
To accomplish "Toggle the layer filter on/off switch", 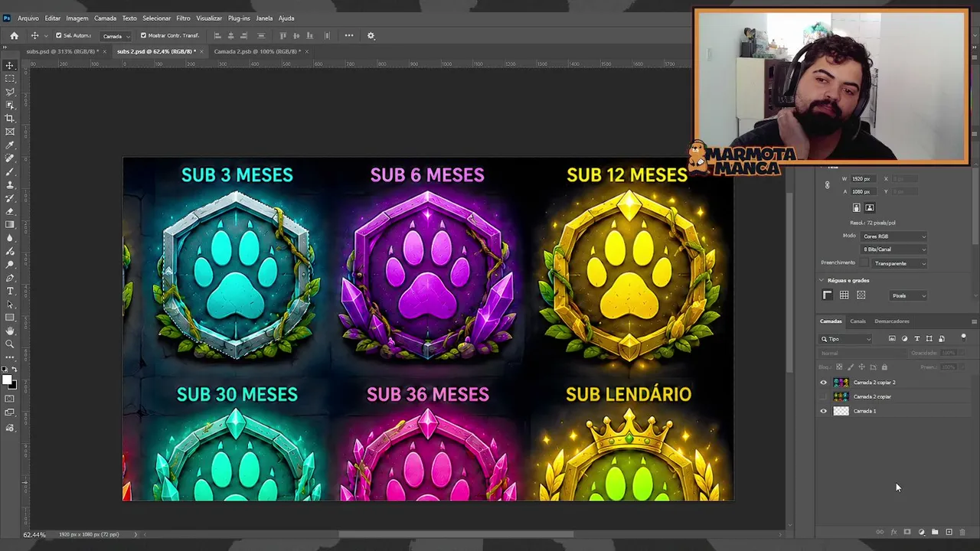I will point(963,337).
